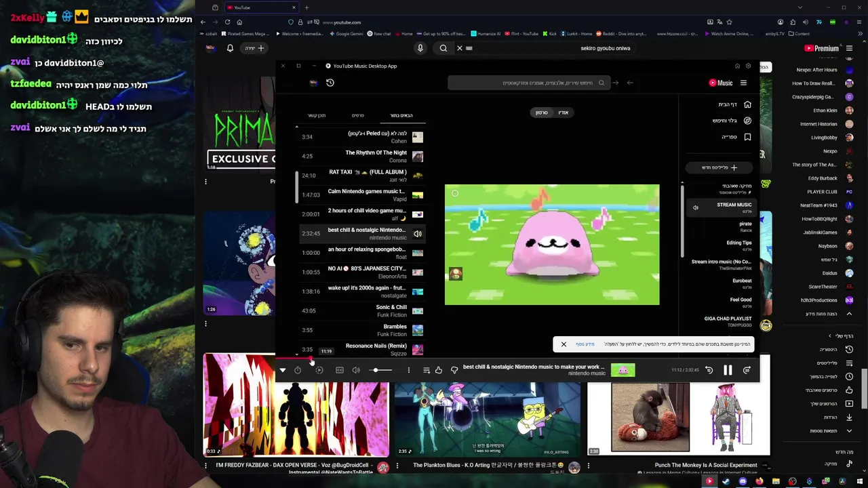
Task: Open STREAM MUSIC playlist in sidebar
Action: click(x=723, y=207)
